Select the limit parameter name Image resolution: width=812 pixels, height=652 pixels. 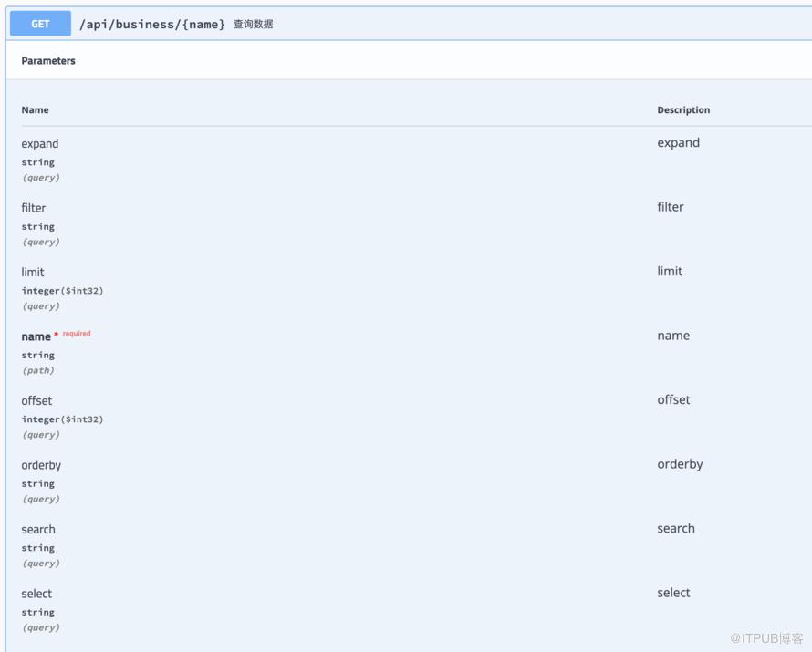coord(33,272)
